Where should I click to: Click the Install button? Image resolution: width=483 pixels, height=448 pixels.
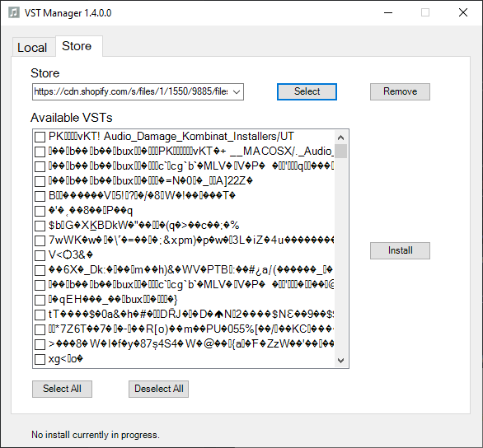[400, 250]
